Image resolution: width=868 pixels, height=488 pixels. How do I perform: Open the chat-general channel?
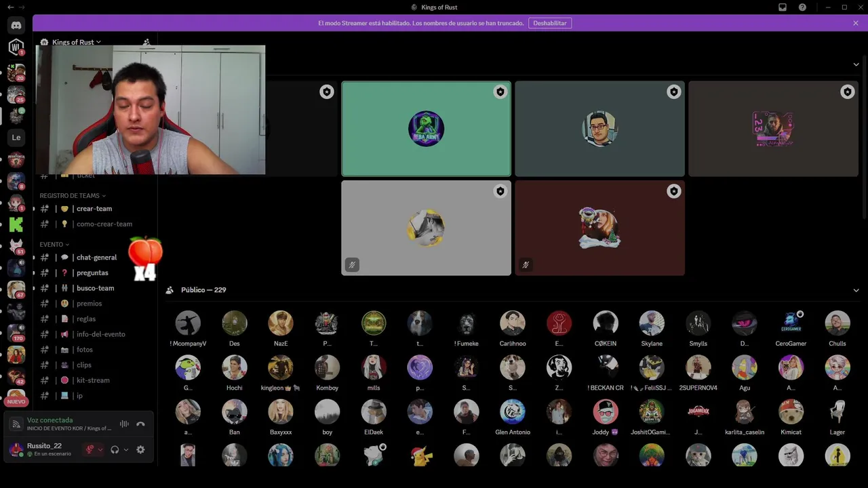(95, 258)
